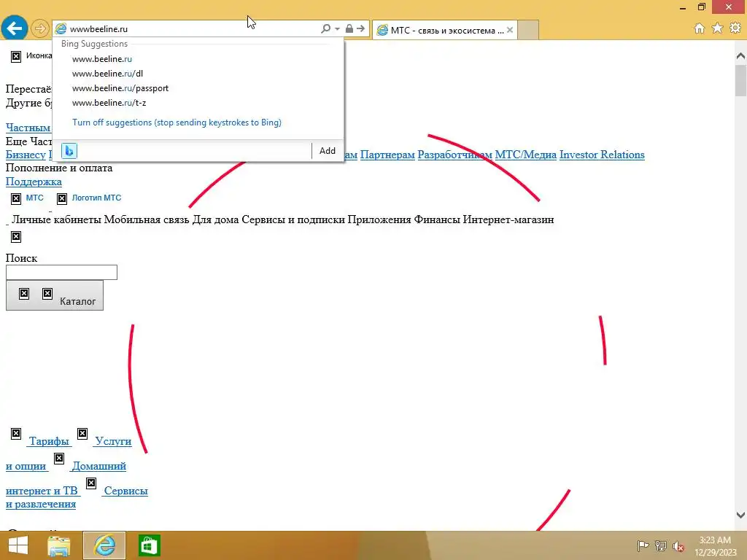747x560 pixels.
Task: Click the broken image icon beside Сервисы
Action: coord(91,483)
